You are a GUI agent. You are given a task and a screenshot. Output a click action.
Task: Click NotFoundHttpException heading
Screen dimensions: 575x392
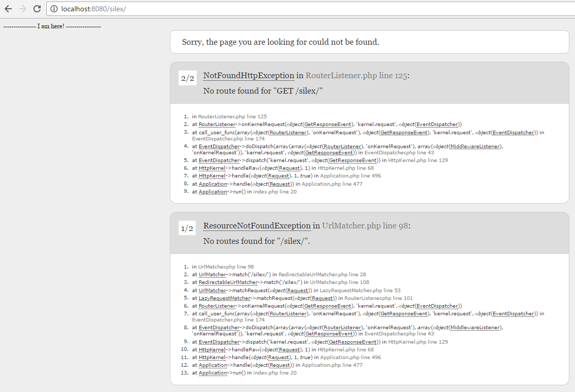point(249,76)
